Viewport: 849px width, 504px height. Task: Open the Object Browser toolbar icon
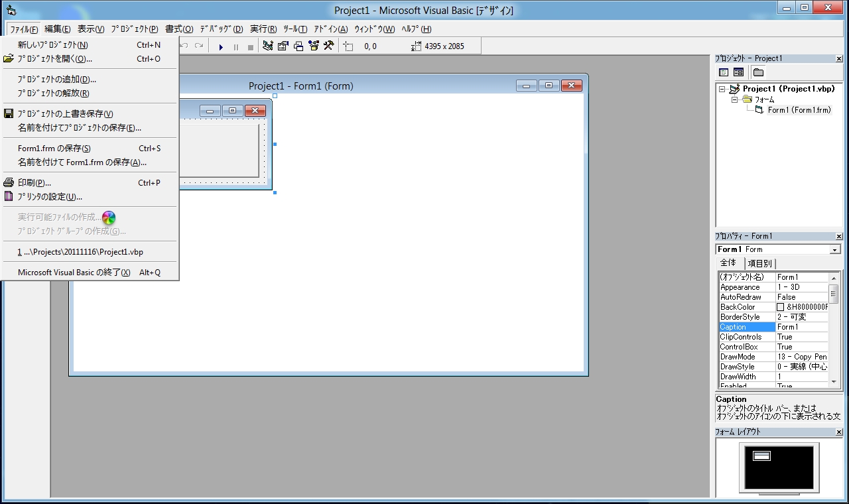(313, 46)
